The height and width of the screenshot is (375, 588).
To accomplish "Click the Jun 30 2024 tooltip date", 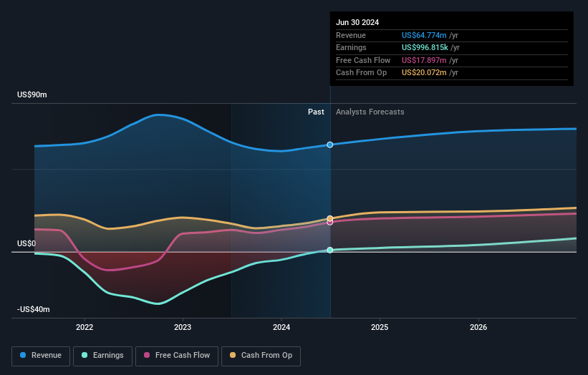I will [357, 22].
